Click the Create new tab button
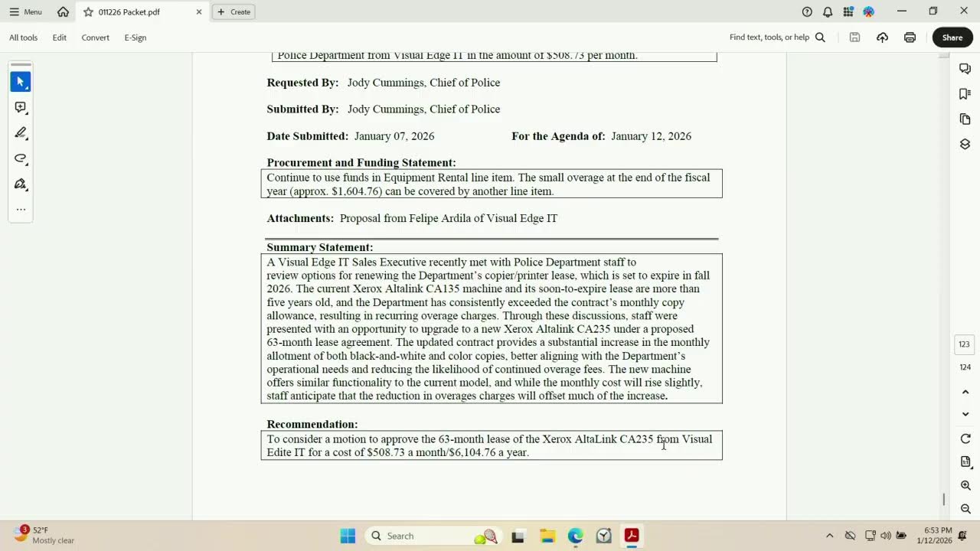 coord(234,11)
